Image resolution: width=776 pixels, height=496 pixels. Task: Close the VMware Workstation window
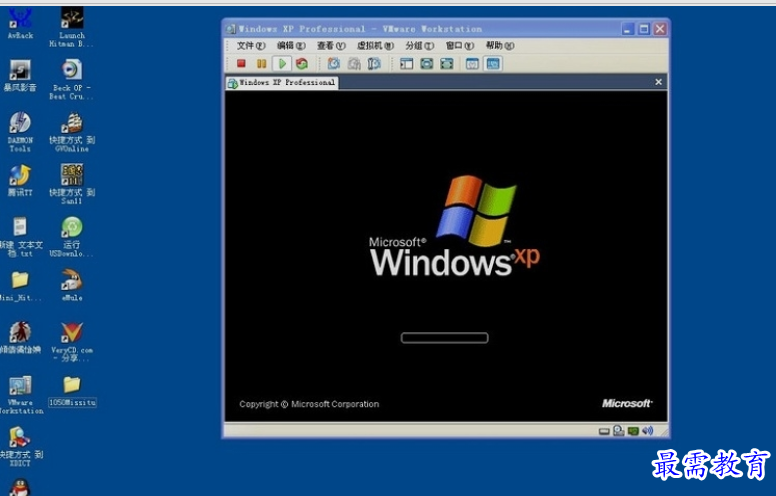(x=660, y=29)
